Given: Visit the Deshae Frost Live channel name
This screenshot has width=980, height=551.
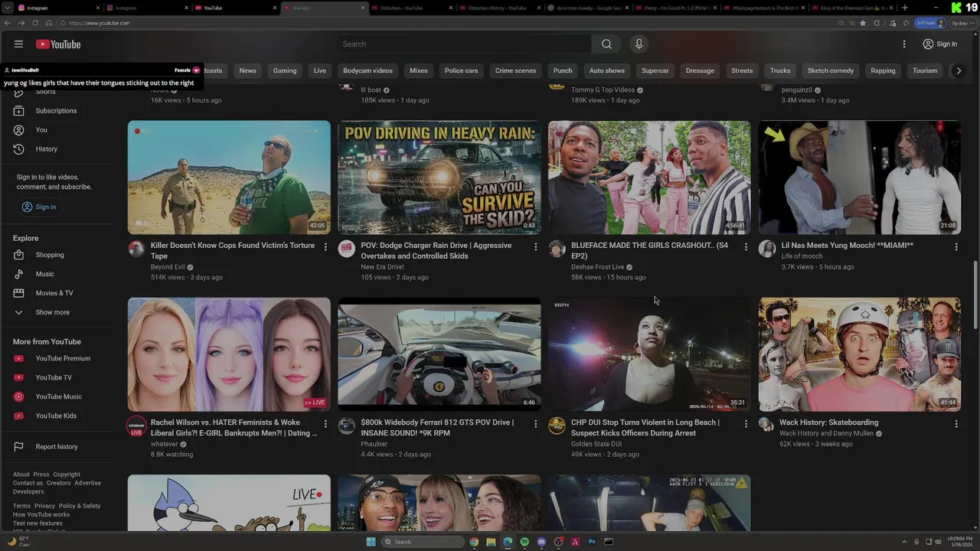Looking at the screenshot, I should coord(597,267).
